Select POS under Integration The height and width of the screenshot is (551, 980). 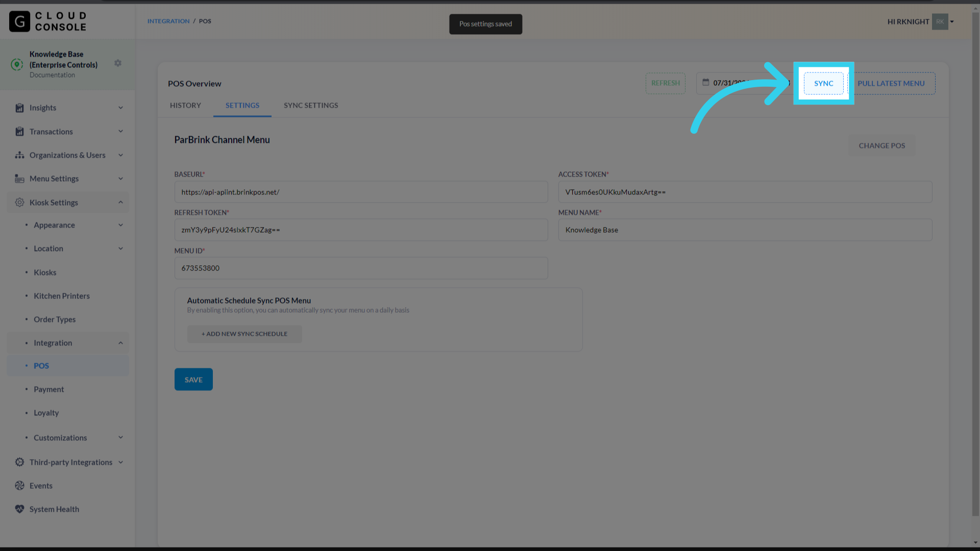[67, 366]
